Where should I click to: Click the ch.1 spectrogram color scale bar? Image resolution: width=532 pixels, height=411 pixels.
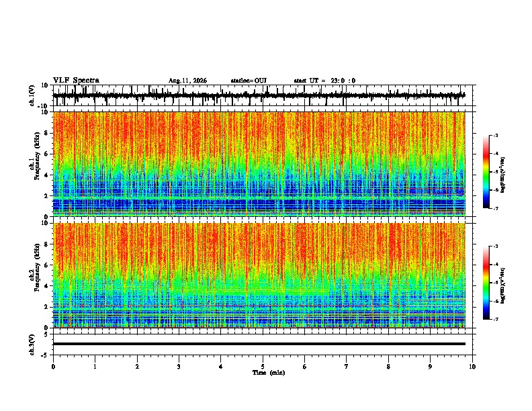pos(486,172)
